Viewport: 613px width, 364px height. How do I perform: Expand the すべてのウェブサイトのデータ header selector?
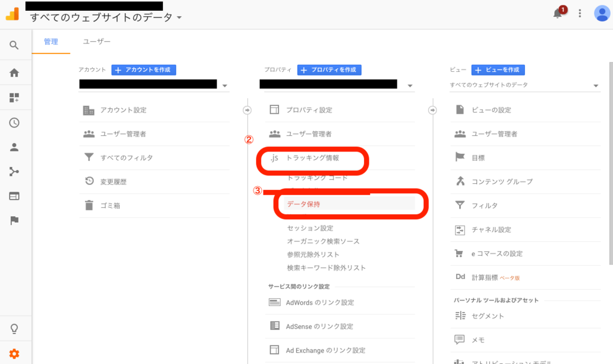pyautogui.click(x=106, y=17)
